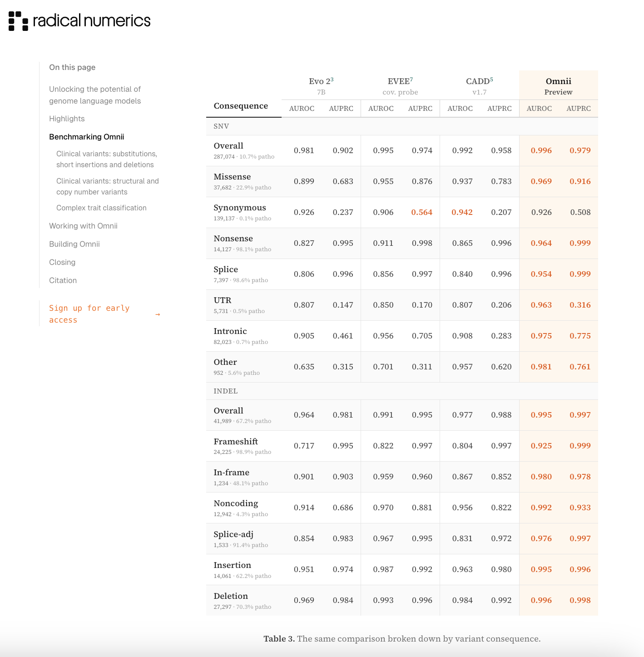
Task: Jump to the Highlights section
Action: pyautogui.click(x=67, y=119)
